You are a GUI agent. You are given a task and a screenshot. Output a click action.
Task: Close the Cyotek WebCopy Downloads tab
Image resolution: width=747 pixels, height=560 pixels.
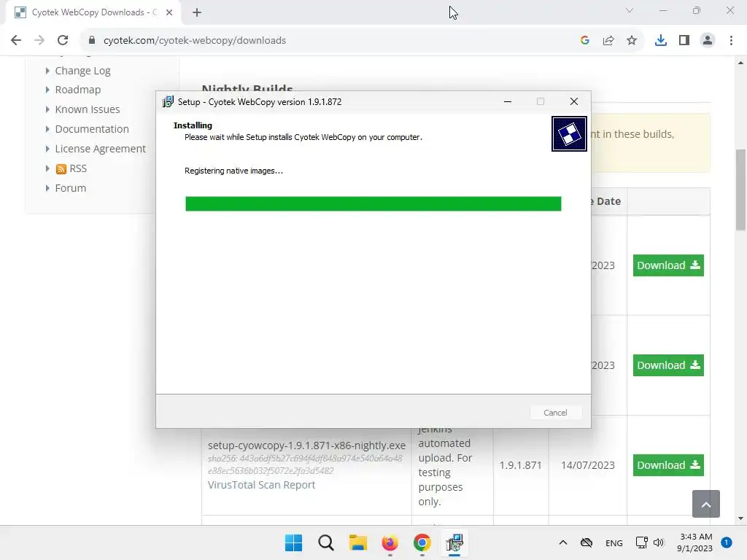coord(169,12)
